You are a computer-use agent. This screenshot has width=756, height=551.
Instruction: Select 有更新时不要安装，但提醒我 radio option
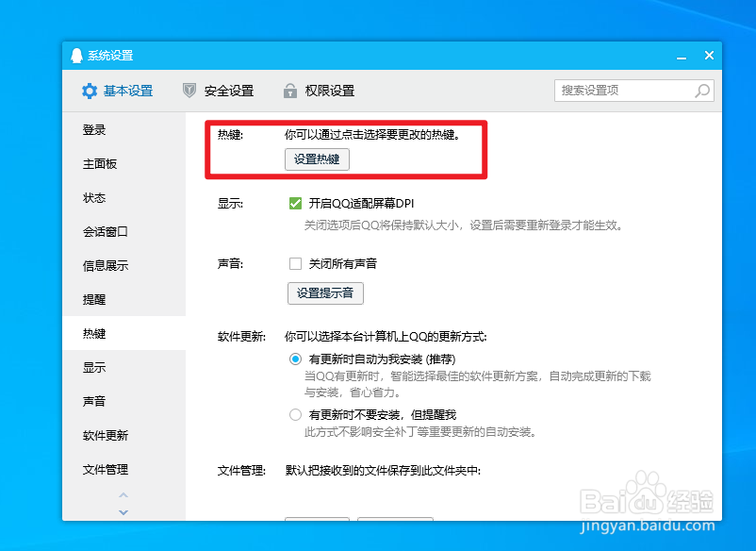[x=295, y=414]
